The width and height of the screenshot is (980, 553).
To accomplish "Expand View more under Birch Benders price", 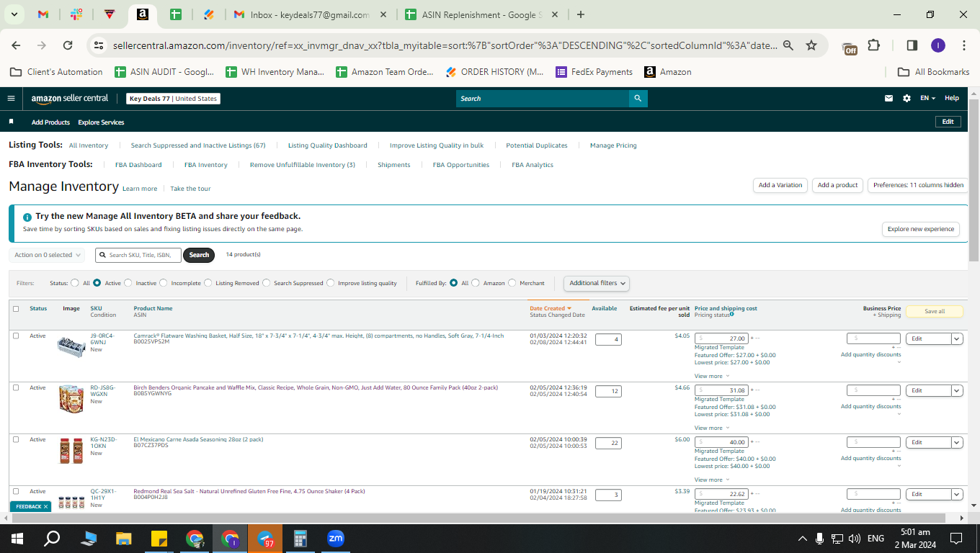I will [x=712, y=428].
